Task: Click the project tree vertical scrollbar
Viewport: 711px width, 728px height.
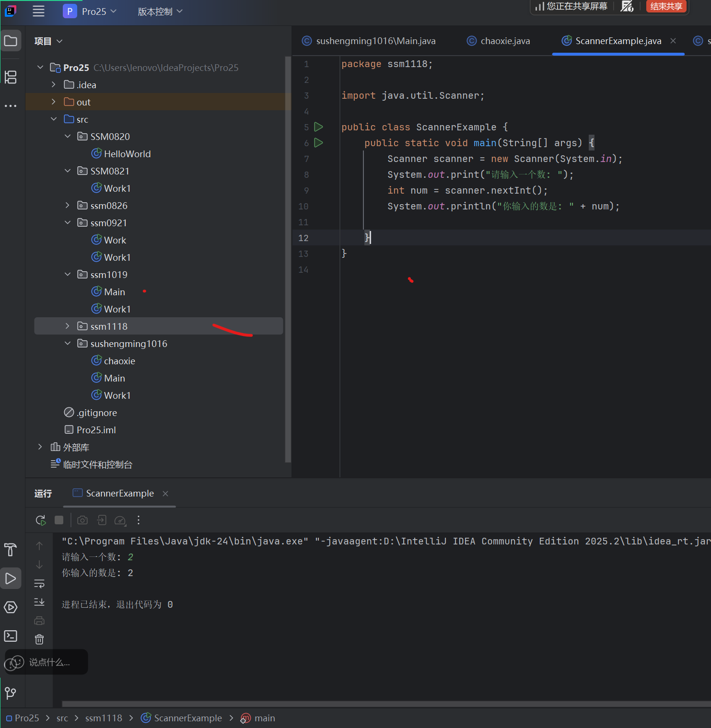Action: click(288, 259)
